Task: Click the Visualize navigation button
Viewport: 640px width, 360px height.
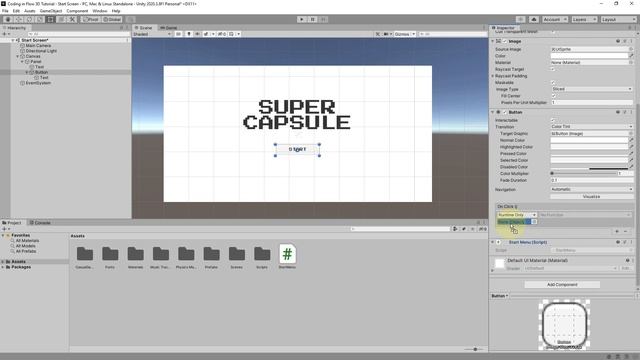Action: tap(592, 197)
